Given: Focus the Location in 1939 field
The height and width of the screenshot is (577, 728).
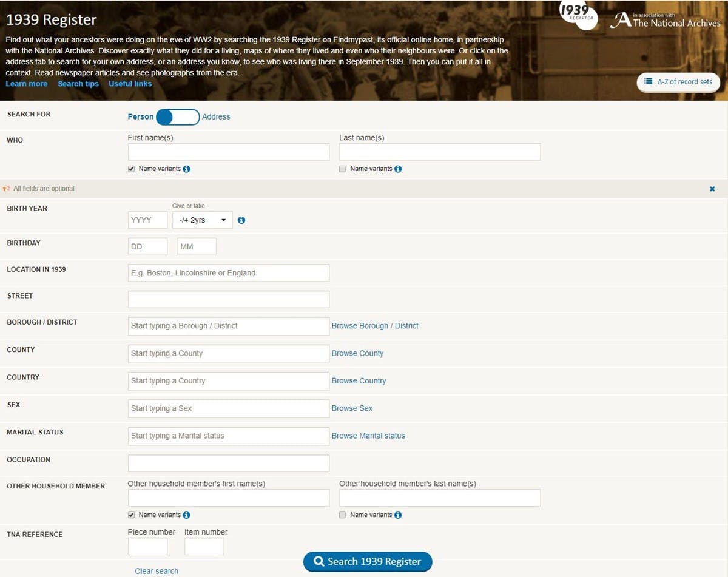Looking at the screenshot, I should coord(229,273).
